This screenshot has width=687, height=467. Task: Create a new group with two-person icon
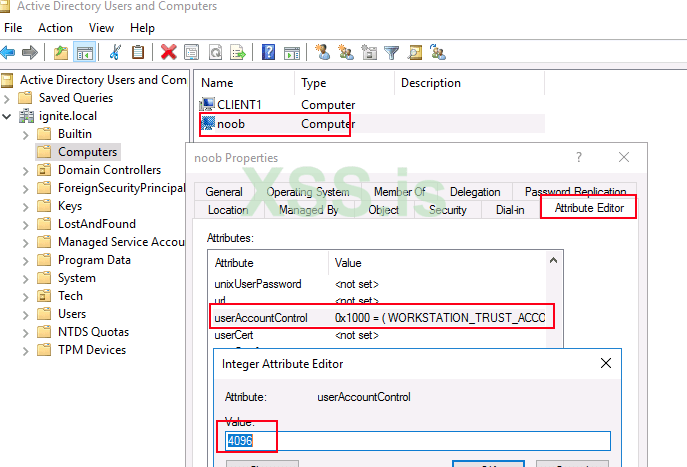346,53
